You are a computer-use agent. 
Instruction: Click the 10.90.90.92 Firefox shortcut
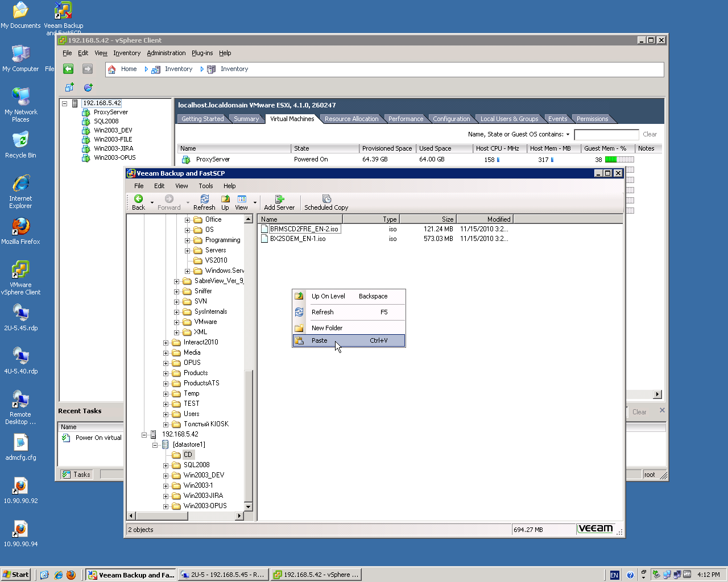coord(20,485)
